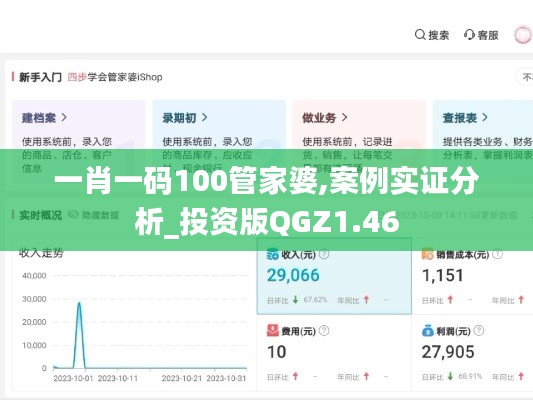Expand 查报表 chevron arrow
Screen dimensions: 533x400
pyautogui.click(x=485, y=118)
